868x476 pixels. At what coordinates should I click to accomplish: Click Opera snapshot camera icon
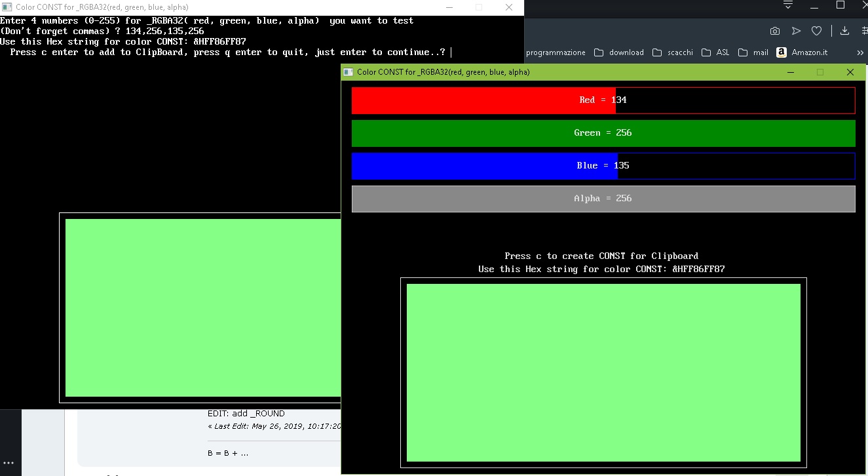[x=775, y=31]
